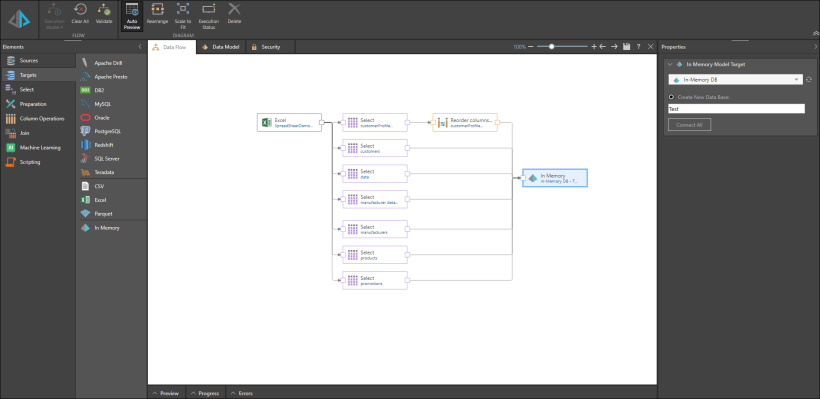This screenshot has height=399, width=820.
Task: Choose CSV target
Action: pyautogui.click(x=111, y=186)
